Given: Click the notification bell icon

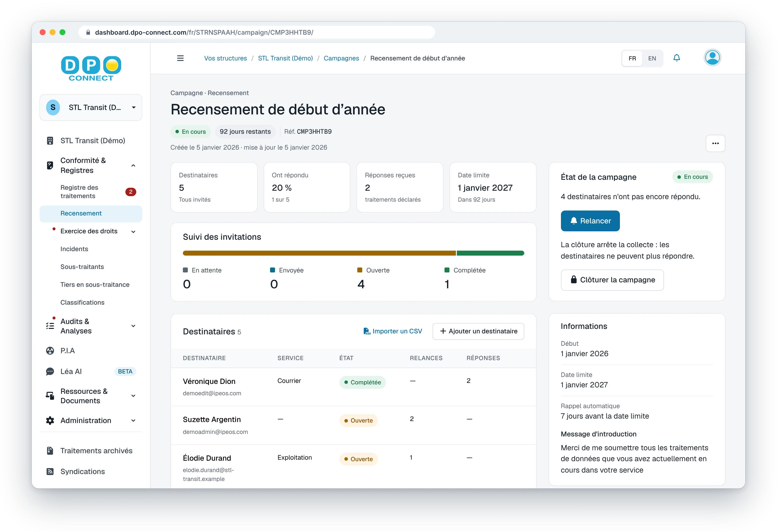Looking at the screenshot, I should pyautogui.click(x=677, y=58).
